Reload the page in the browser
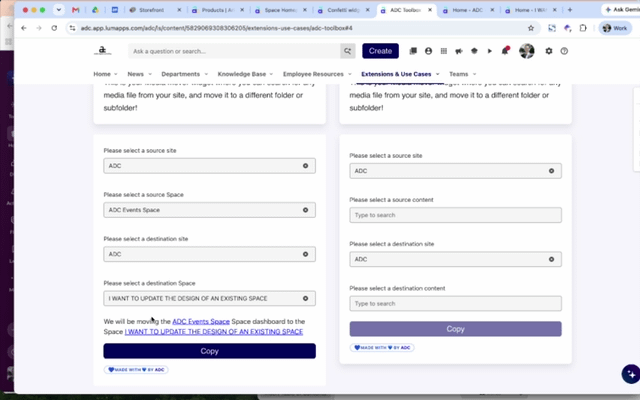The image size is (640, 400). (x=54, y=28)
